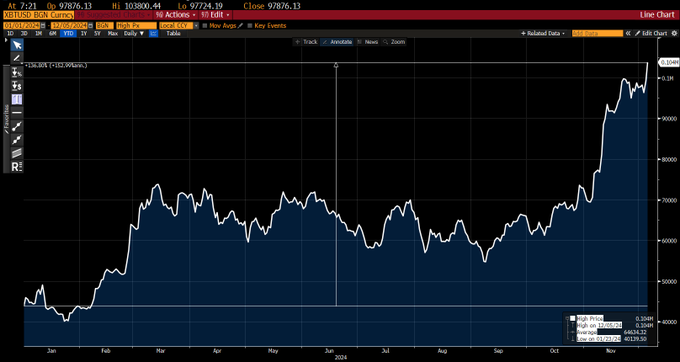
Task: Activate the dollar change measure tool
Action: click(17, 85)
